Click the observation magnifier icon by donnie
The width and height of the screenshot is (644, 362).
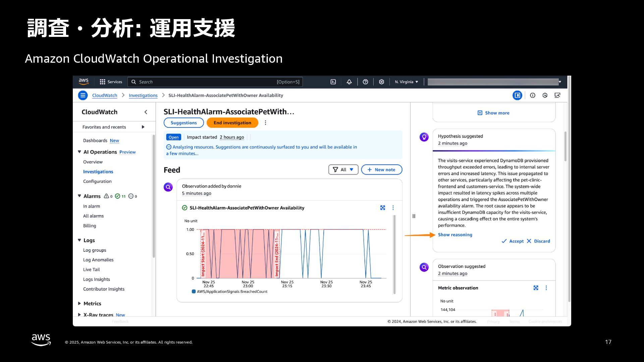click(x=168, y=187)
